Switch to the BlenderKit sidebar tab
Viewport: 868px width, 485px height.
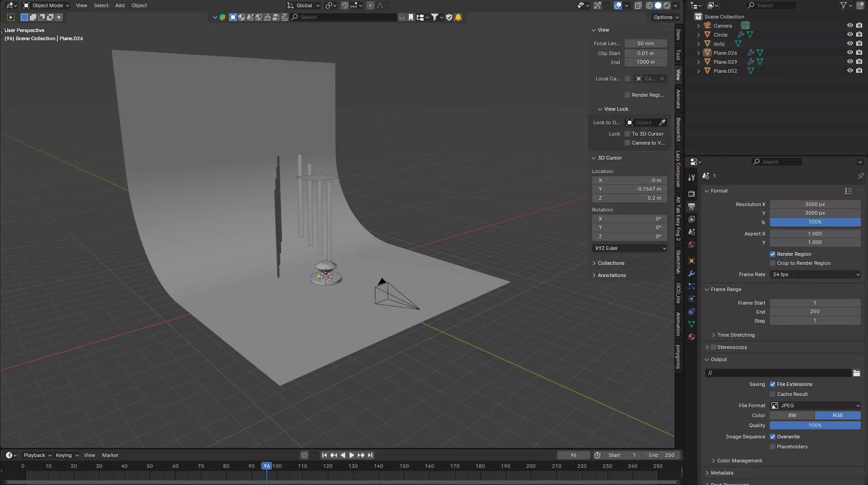(678, 129)
